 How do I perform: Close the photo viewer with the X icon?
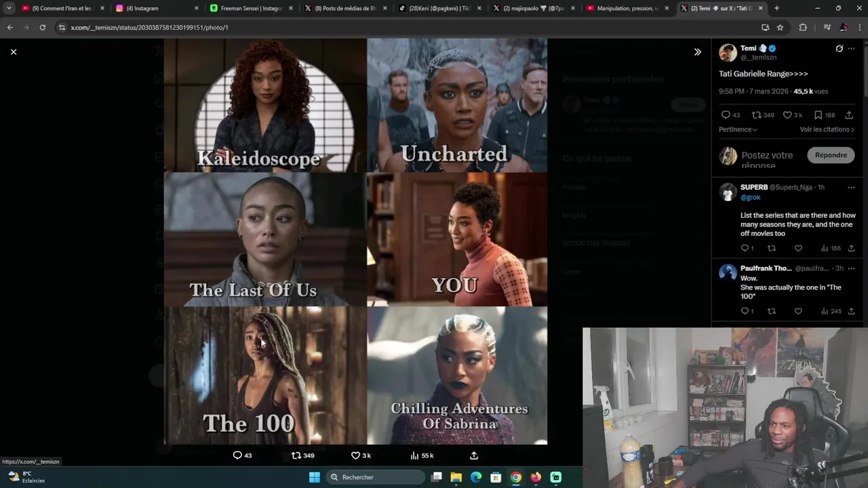coord(13,52)
